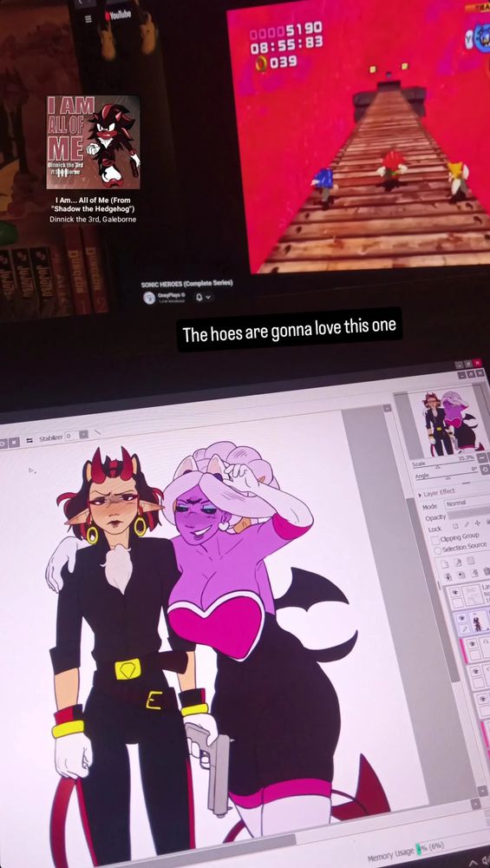Tap the I Am All of Me album art
The width and height of the screenshot is (490, 868).
[x=93, y=142]
